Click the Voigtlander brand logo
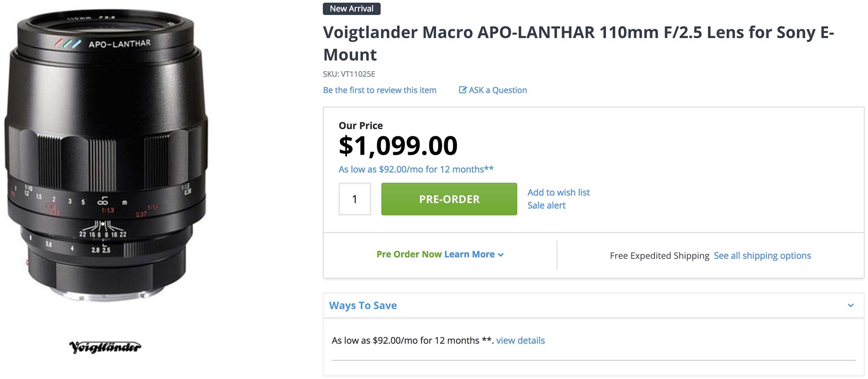The width and height of the screenshot is (868, 379). pos(105,347)
